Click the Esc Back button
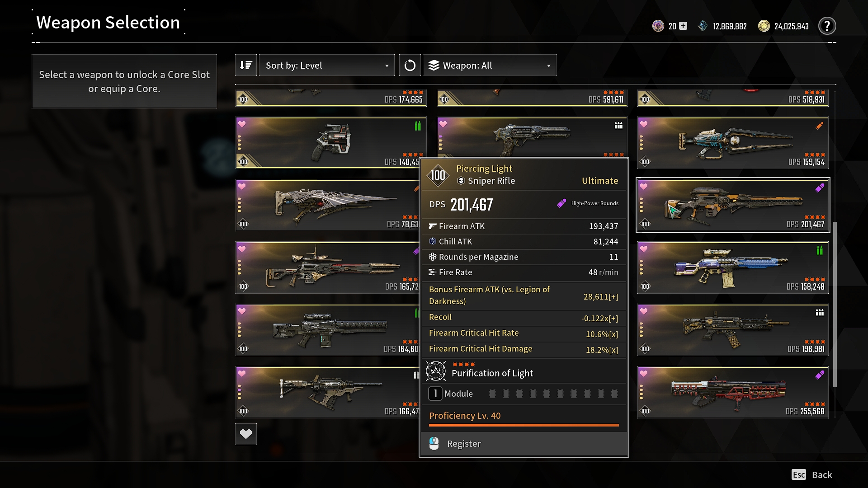Image resolution: width=868 pixels, height=488 pixels. pos(811,474)
